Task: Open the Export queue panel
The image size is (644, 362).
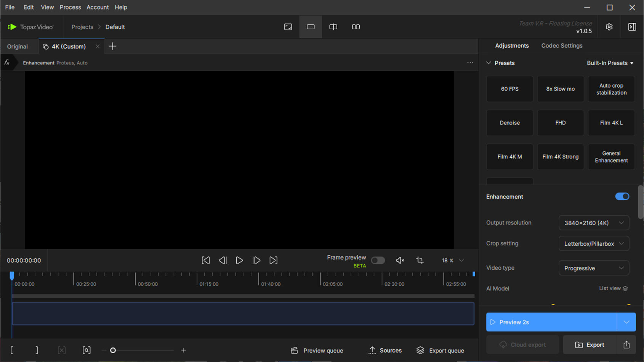Action: [441, 350]
